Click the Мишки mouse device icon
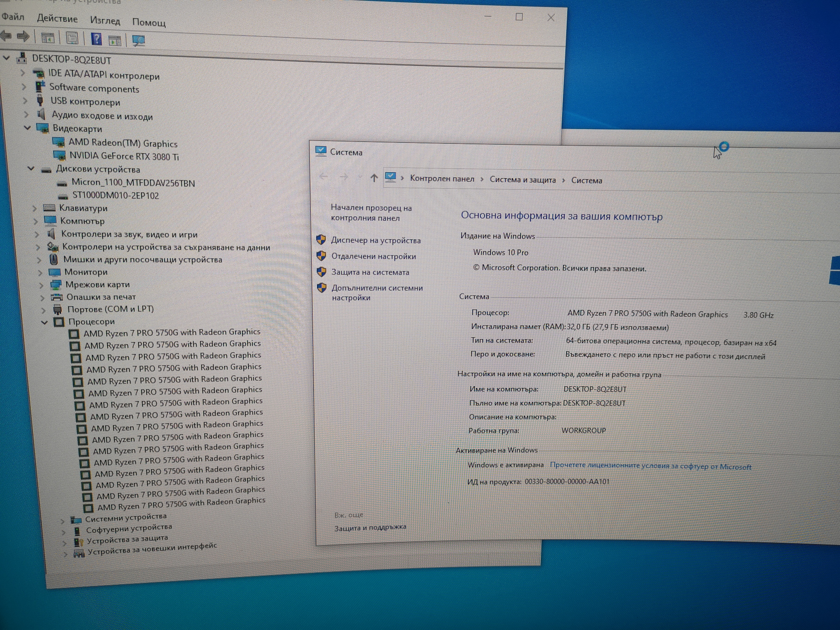Viewport: 840px width, 630px height. click(x=54, y=259)
